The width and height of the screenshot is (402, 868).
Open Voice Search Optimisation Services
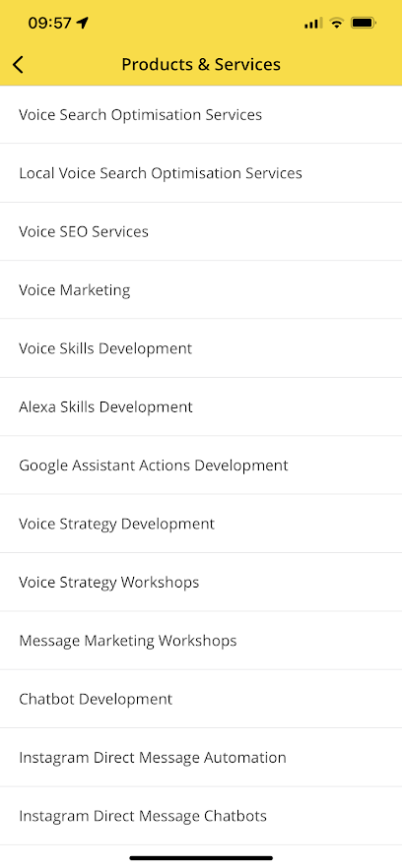pyautogui.click(x=201, y=114)
